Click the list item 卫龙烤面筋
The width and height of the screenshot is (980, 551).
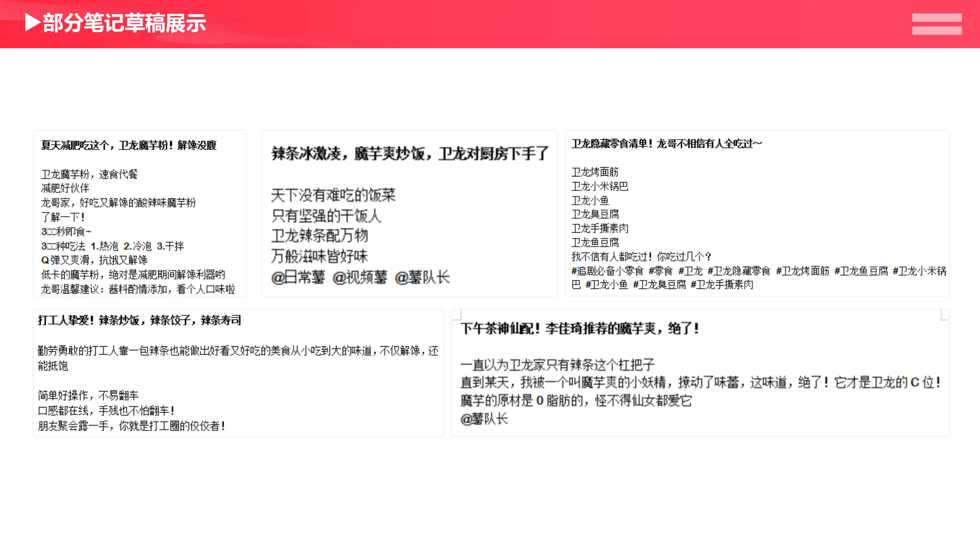pyautogui.click(x=595, y=172)
